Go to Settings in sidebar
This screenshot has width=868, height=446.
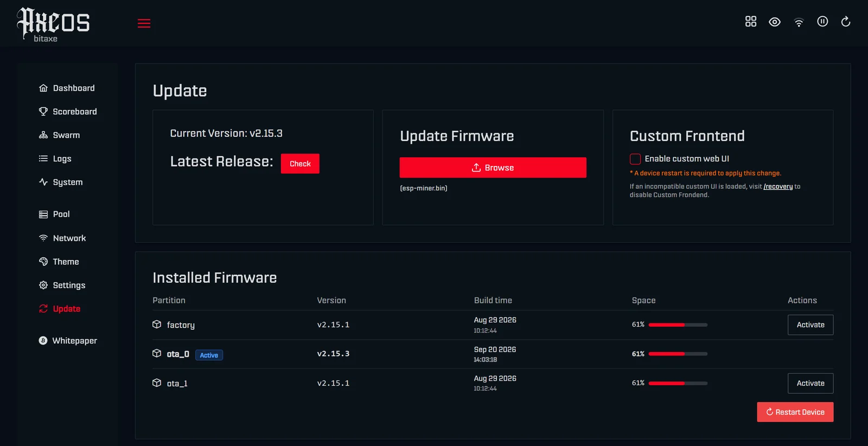point(62,285)
